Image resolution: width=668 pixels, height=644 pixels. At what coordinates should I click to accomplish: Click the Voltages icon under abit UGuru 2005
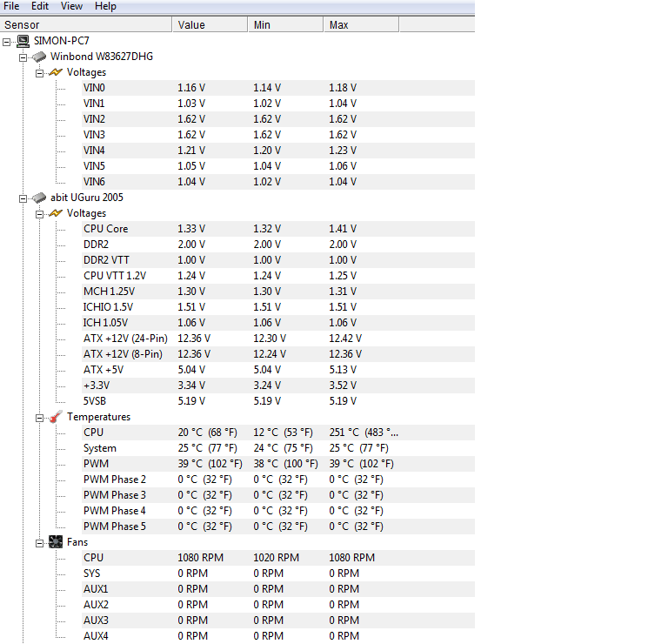pyautogui.click(x=56, y=213)
